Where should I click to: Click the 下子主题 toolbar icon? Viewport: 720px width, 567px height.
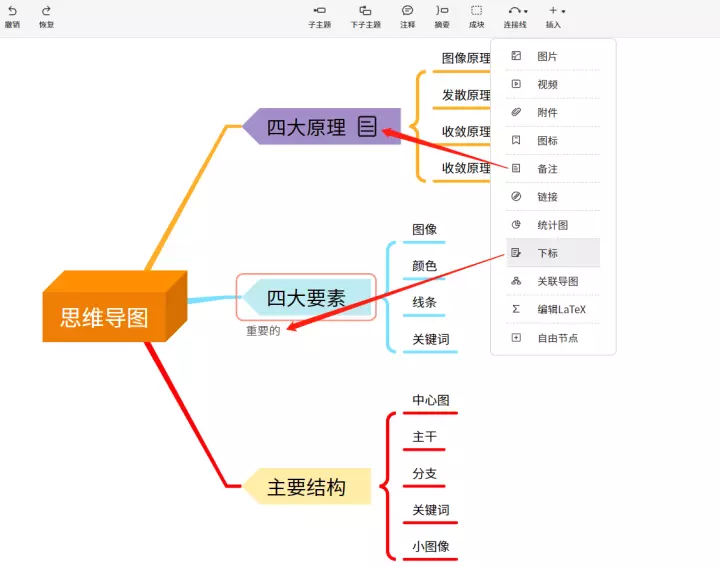(365, 11)
